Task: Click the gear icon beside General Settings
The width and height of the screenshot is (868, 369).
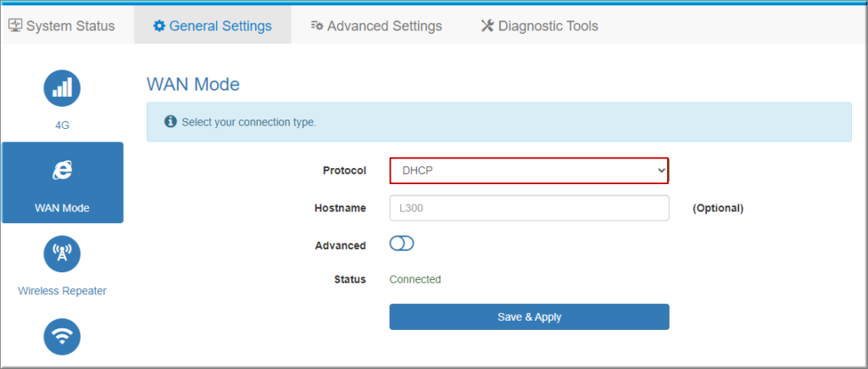Action: coord(159,26)
